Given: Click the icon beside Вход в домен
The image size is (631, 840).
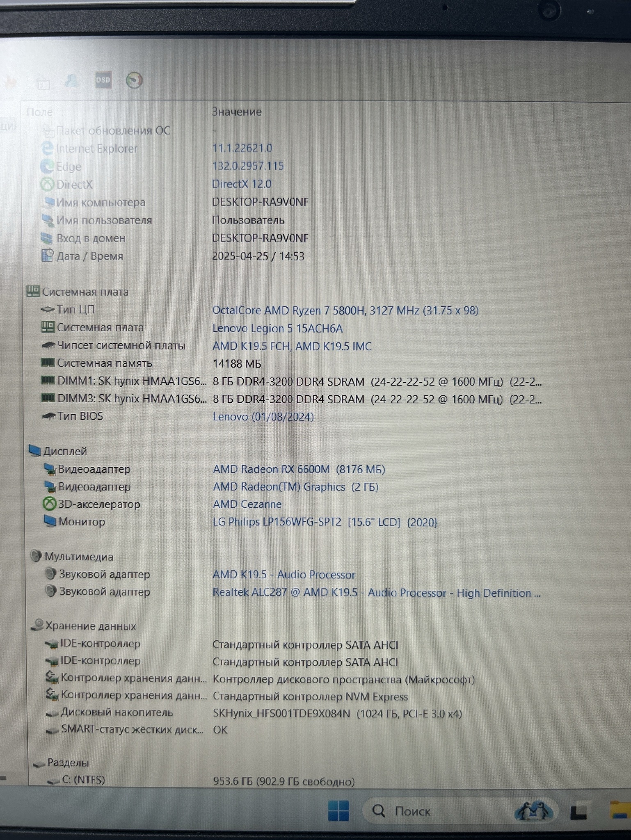Looking at the screenshot, I should 47,238.
